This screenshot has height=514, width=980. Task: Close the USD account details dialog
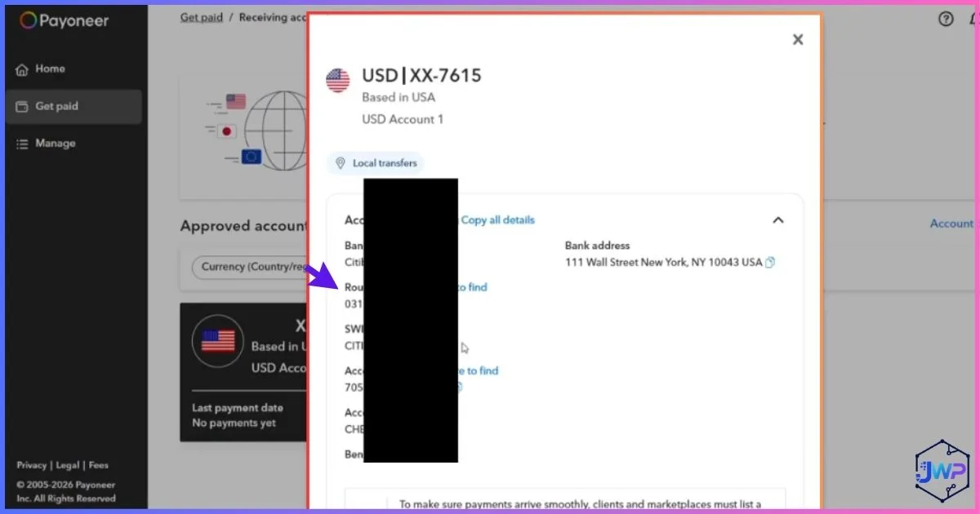[x=798, y=39]
